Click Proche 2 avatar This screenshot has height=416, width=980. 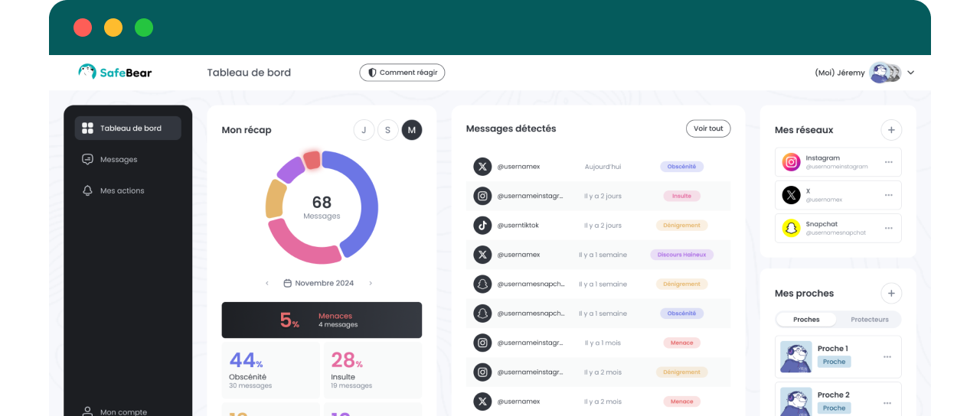795,401
